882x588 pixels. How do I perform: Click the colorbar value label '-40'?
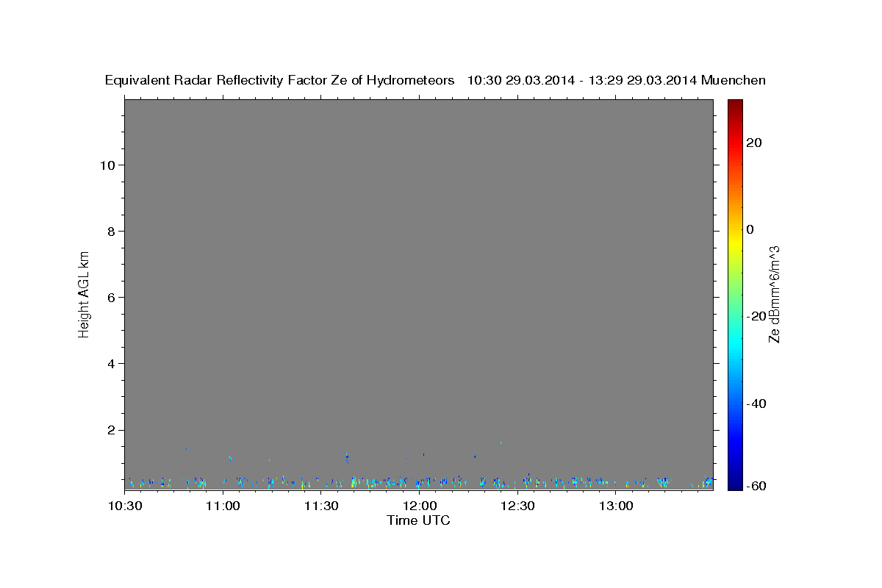coord(756,404)
